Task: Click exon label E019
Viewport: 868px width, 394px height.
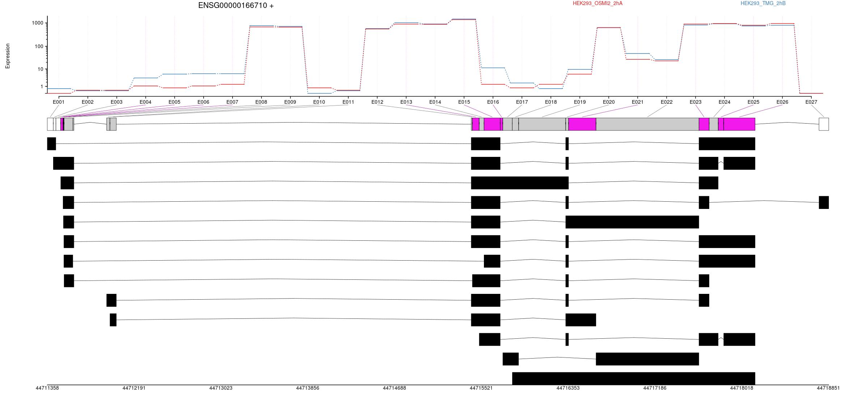Action: tap(580, 102)
